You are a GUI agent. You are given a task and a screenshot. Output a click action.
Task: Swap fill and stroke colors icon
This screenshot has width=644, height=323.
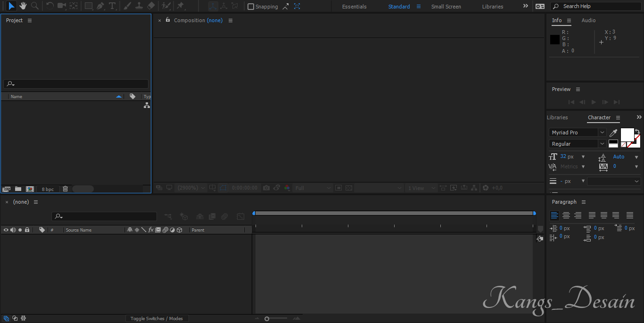point(637,132)
